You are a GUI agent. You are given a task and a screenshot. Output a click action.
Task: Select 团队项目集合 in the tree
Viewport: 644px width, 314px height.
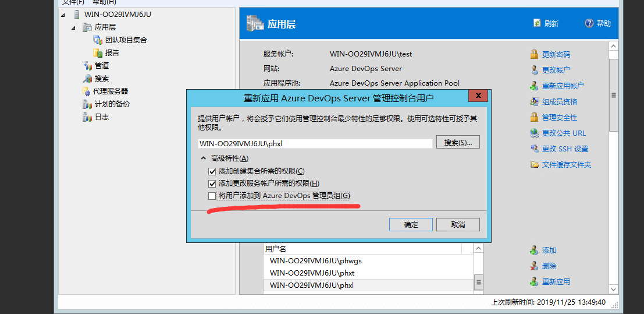click(x=126, y=40)
